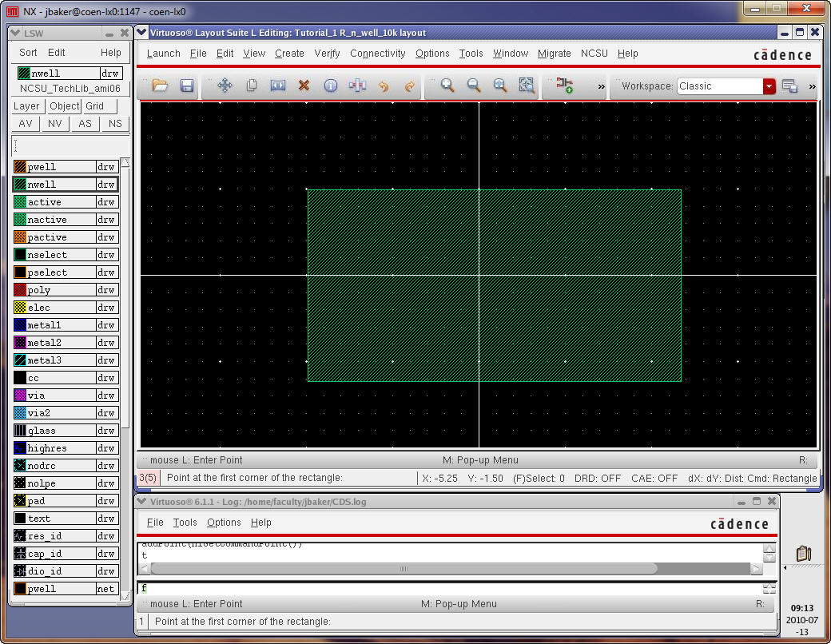Toggle NV none-visible button in LSW

point(55,124)
